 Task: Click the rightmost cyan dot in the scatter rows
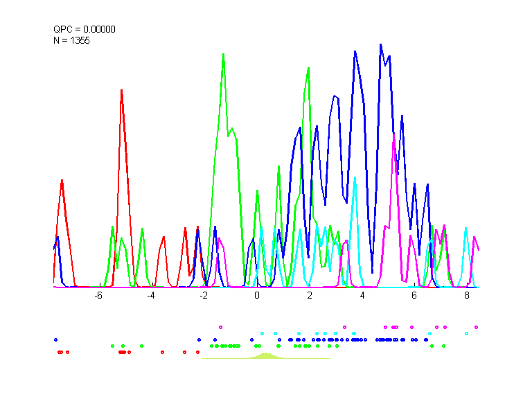(467, 333)
